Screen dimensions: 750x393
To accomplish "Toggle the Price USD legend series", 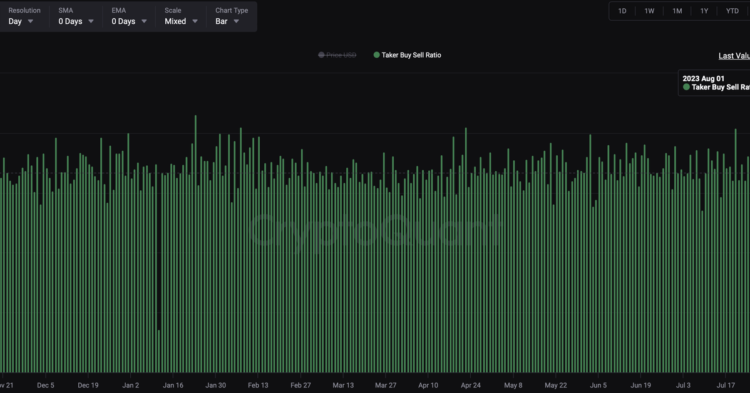I will [x=337, y=55].
